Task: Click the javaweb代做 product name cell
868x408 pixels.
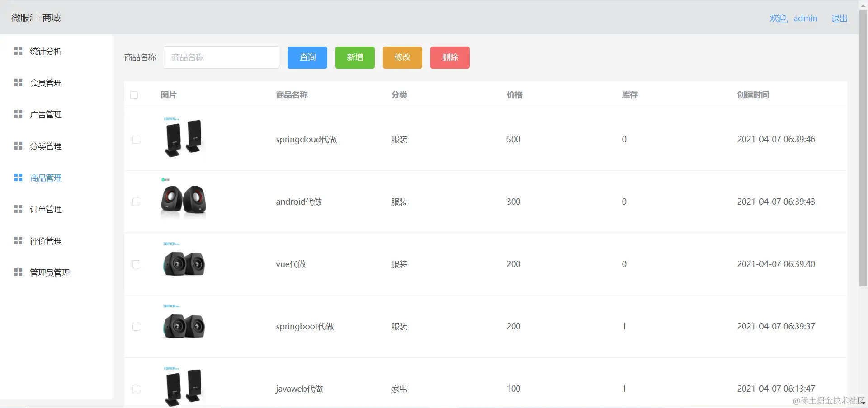Action: pyautogui.click(x=299, y=389)
